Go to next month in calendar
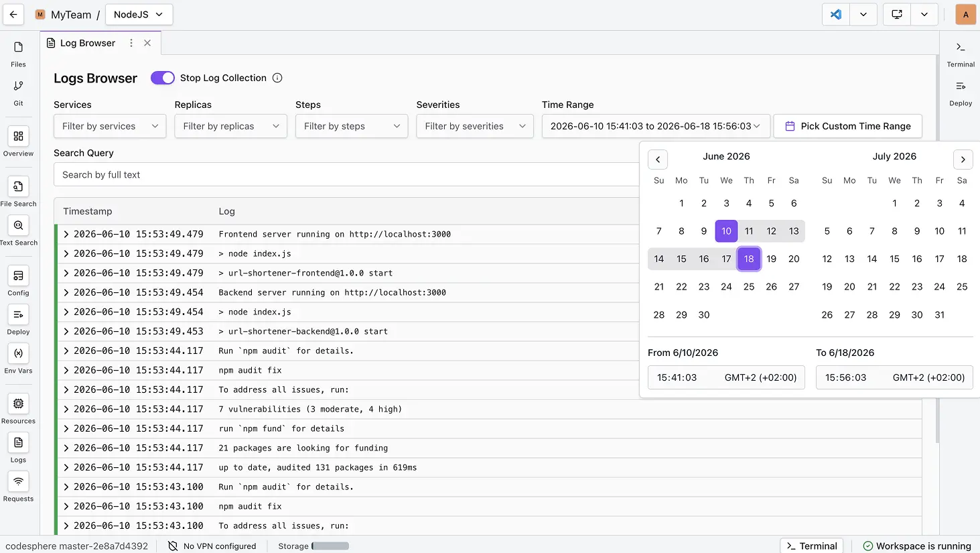980x553 pixels. pyautogui.click(x=963, y=159)
